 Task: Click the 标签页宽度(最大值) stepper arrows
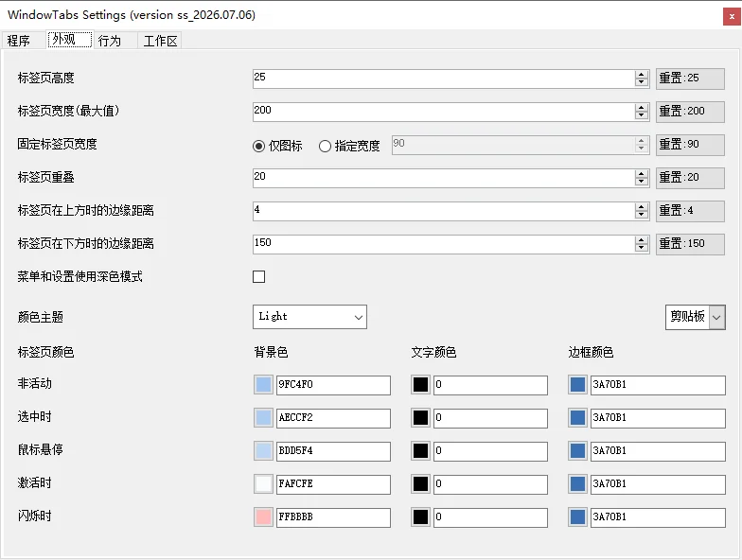click(642, 112)
